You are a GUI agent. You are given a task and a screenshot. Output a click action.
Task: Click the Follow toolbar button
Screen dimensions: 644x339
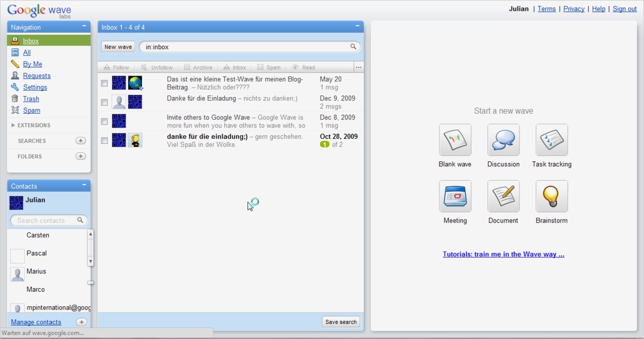point(116,68)
